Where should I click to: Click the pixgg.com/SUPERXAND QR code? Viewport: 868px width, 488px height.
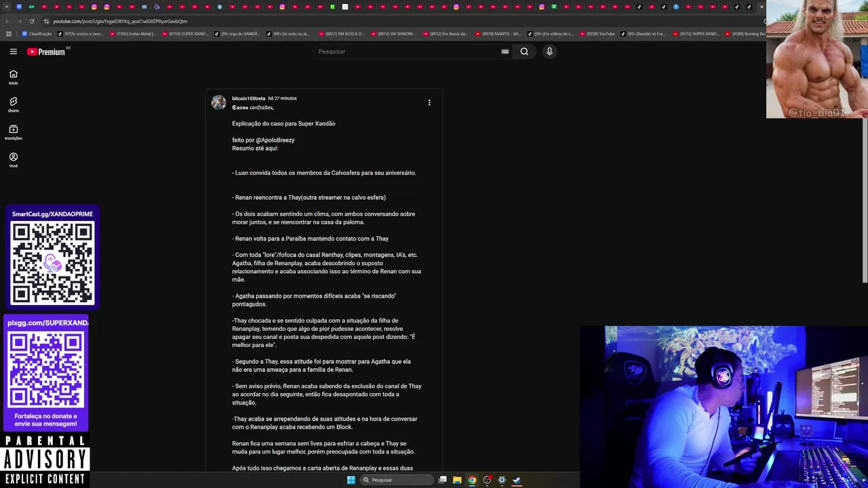click(46, 369)
